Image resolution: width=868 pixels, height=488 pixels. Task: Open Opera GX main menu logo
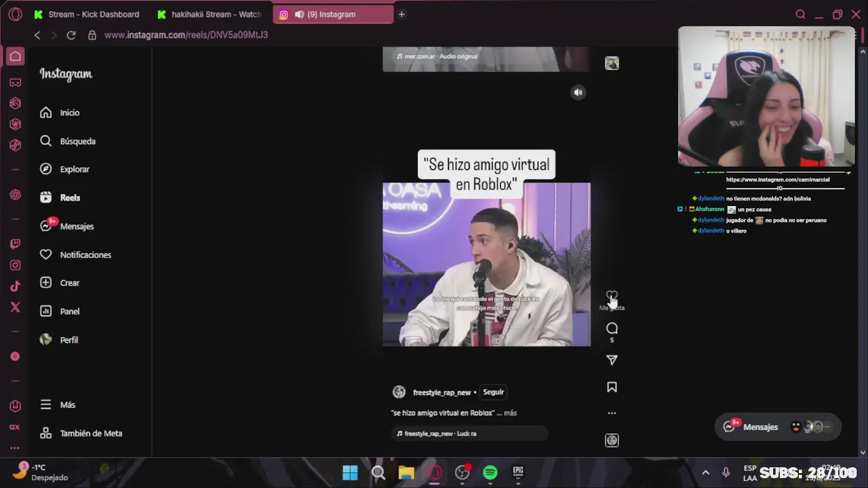(15, 14)
